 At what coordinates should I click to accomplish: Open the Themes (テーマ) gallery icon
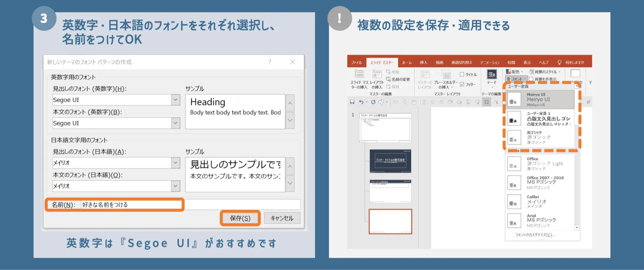pos(492,75)
